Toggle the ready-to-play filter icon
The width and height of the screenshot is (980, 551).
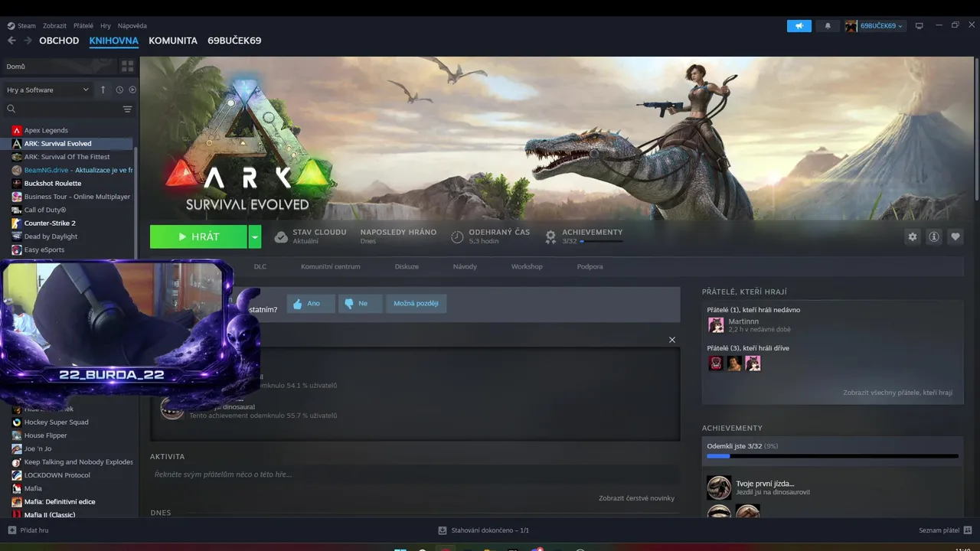point(132,90)
